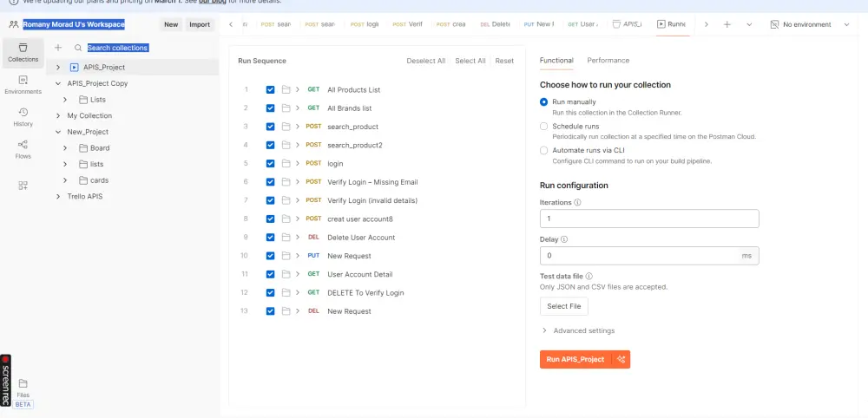
Task: Open the tab options dropdown chevron
Action: (x=749, y=24)
